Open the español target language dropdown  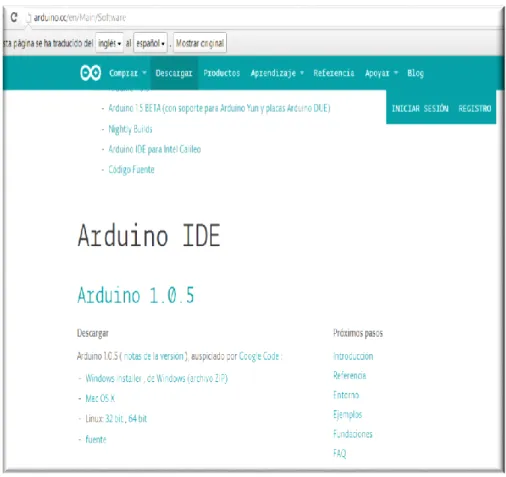click(150, 43)
